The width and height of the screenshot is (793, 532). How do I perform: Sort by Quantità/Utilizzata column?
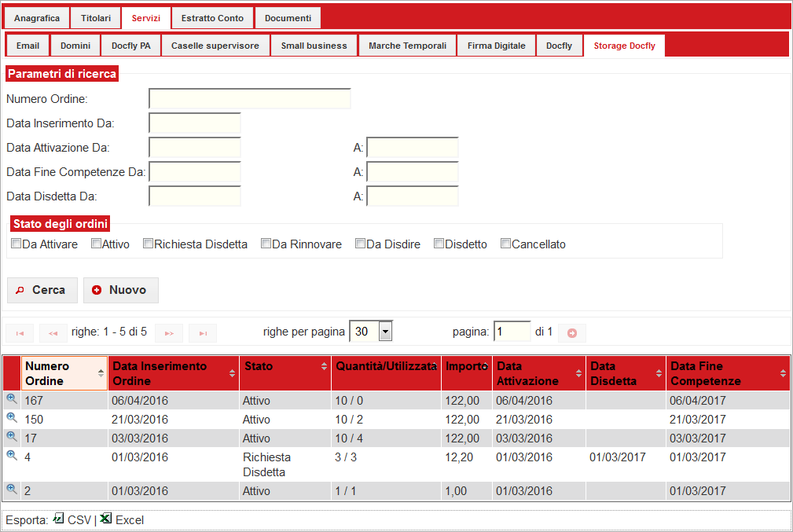point(387,373)
